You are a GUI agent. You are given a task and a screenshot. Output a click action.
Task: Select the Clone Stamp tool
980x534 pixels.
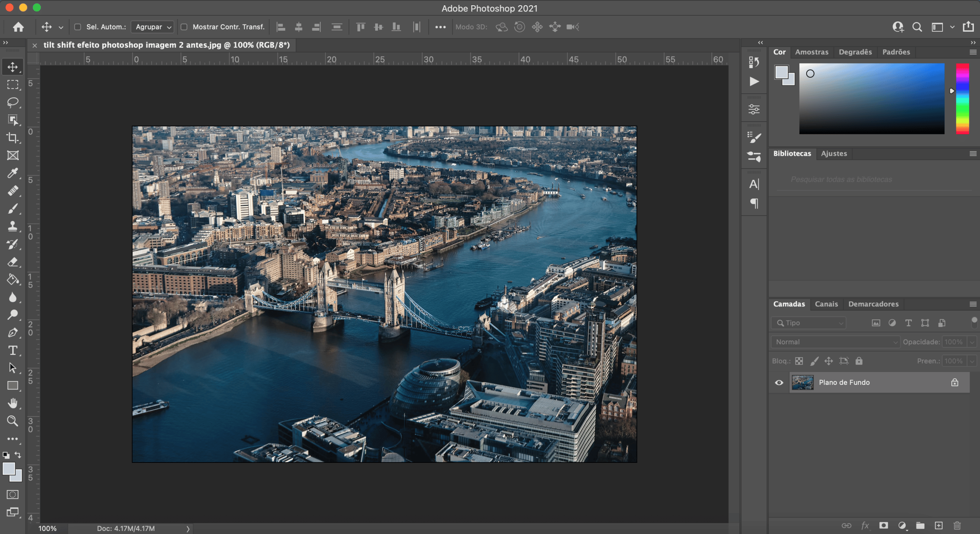click(13, 226)
